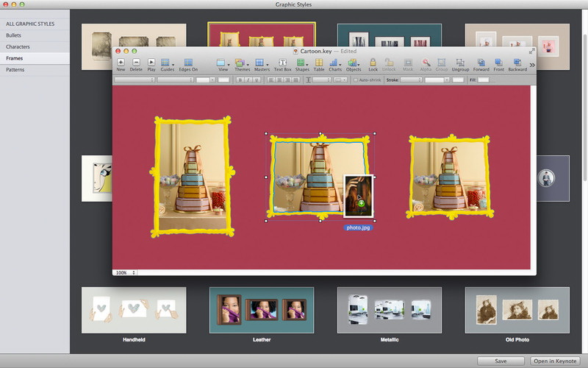Select Characters category in sidebar
Viewport: 588px width, 368px height.
(18, 46)
